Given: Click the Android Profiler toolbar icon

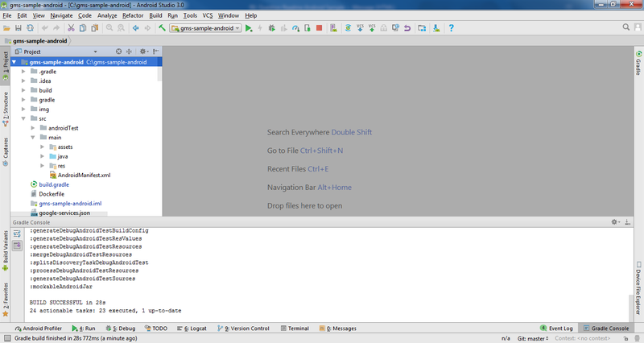Looking at the screenshot, I should 296,28.
